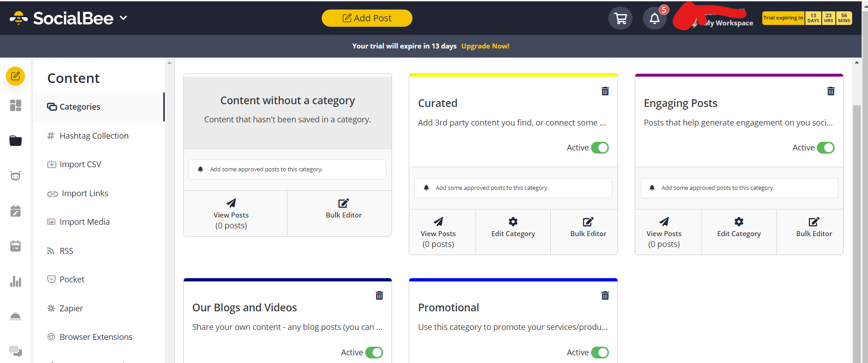Open the shopping cart icon
The image size is (868, 363).
click(x=620, y=19)
